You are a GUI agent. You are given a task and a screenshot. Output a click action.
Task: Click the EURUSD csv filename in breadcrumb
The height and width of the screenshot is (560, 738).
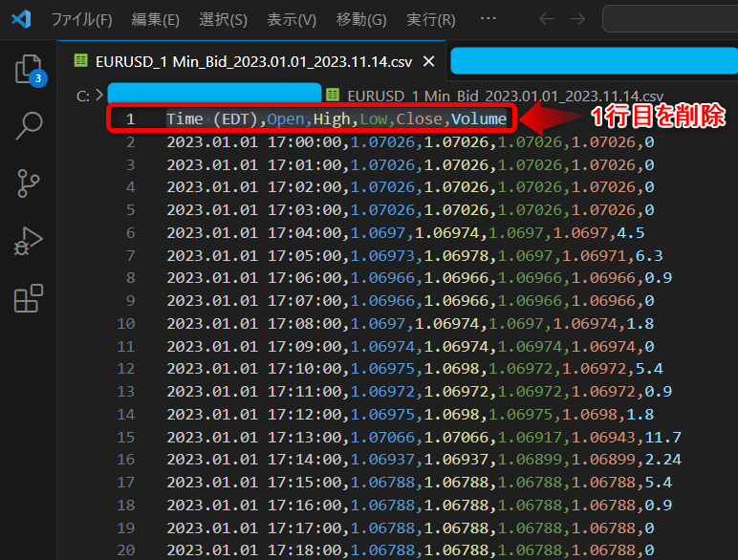coord(505,96)
